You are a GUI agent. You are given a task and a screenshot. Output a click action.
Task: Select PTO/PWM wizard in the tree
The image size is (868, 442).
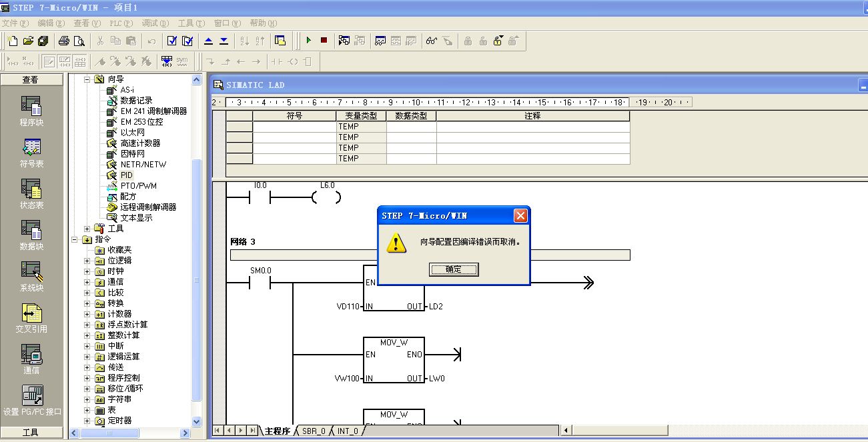click(x=138, y=186)
